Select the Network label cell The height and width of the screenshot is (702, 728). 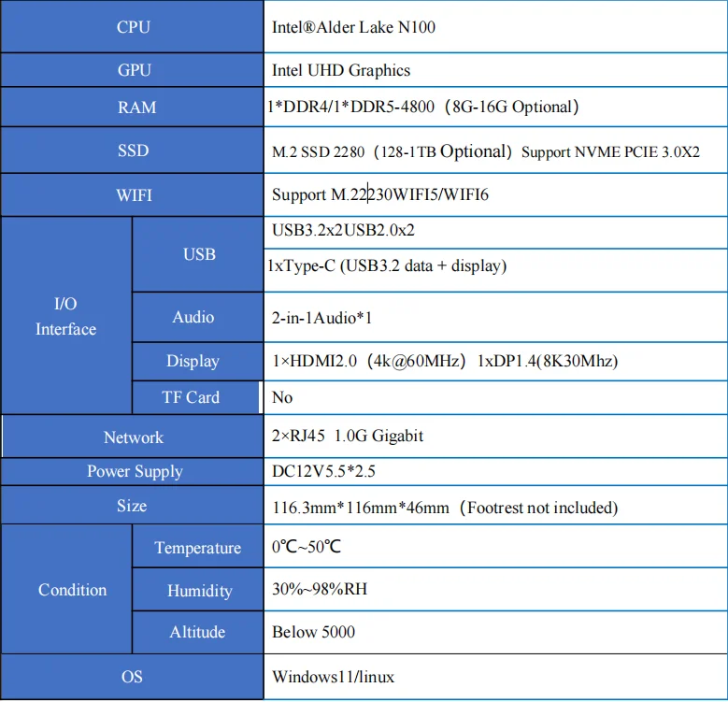point(134,437)
